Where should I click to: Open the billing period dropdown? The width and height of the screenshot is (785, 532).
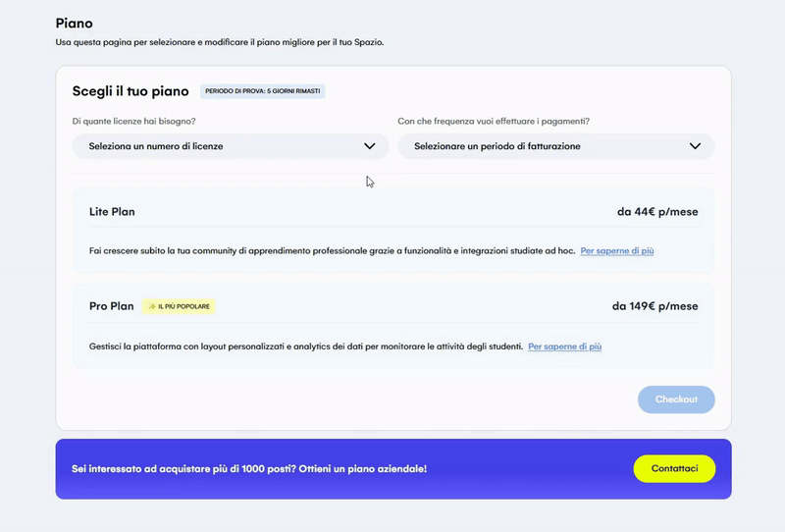point(555,146)
